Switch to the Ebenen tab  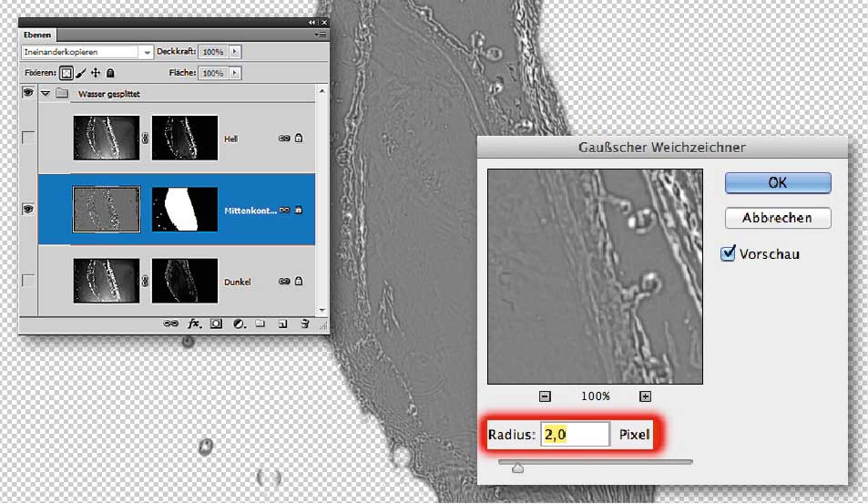coord(37,35)
